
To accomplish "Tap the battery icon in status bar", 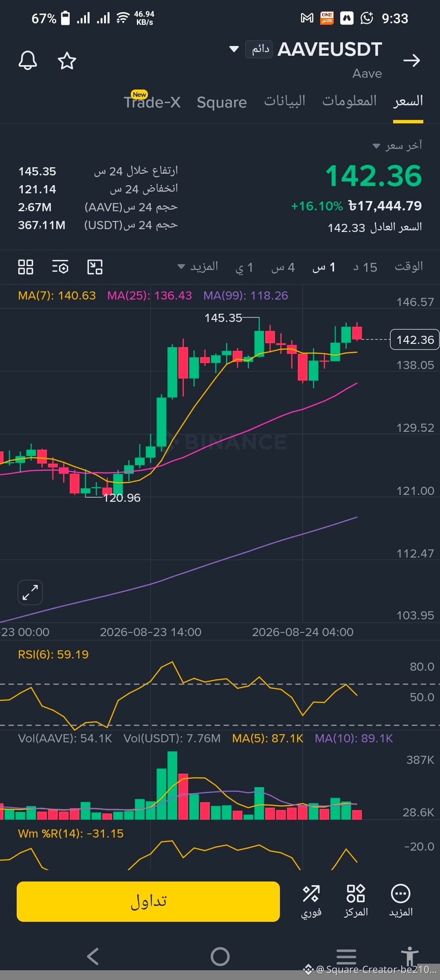I will [65, 18].
